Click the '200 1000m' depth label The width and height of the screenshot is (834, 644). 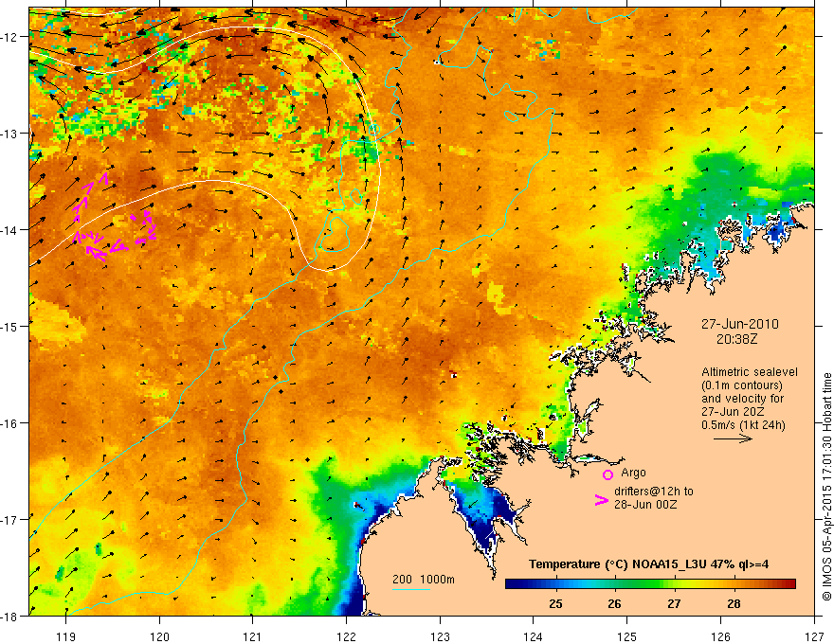(x=424, y=580)
